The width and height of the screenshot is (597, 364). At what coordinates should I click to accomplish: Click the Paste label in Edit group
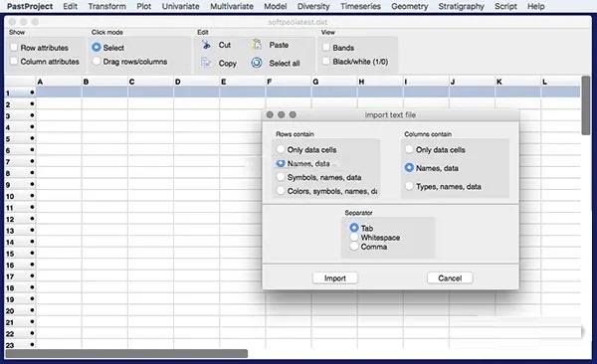point(279,45)
